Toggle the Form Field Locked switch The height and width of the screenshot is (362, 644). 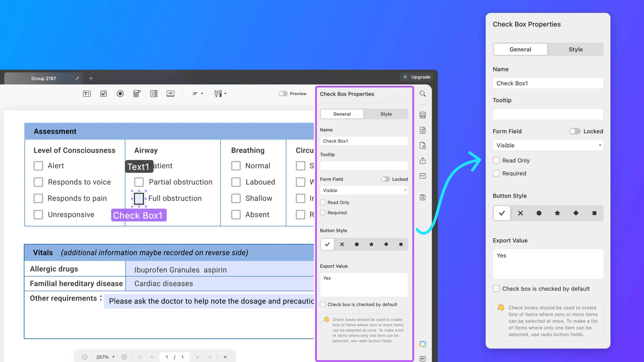coord(575,131)
